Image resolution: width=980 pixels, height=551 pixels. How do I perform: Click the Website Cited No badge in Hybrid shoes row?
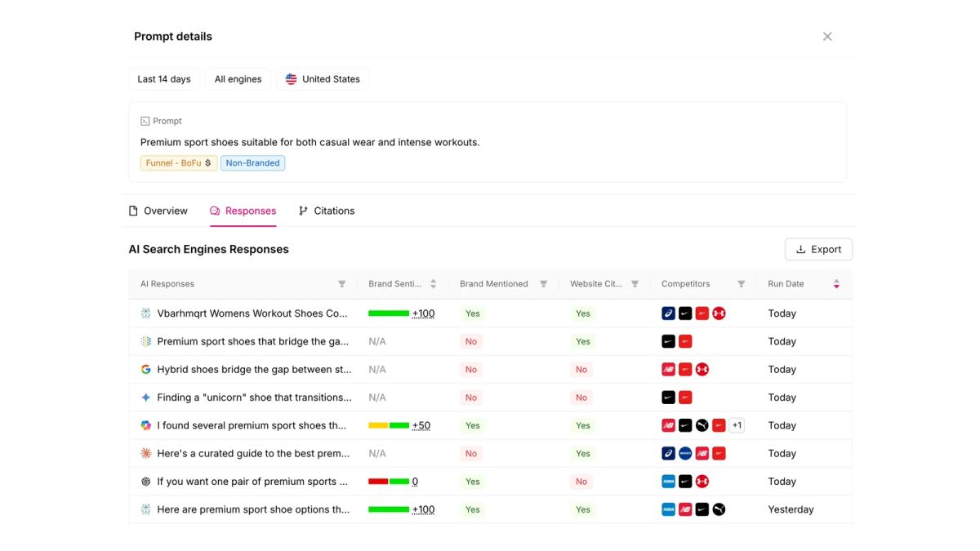(x=581, y=370)
